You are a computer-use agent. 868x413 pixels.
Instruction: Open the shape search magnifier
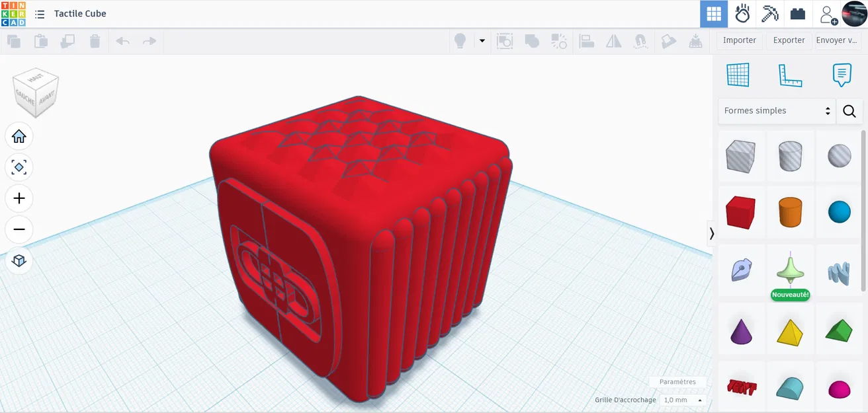pyautogui.click(x=849, y=111)
